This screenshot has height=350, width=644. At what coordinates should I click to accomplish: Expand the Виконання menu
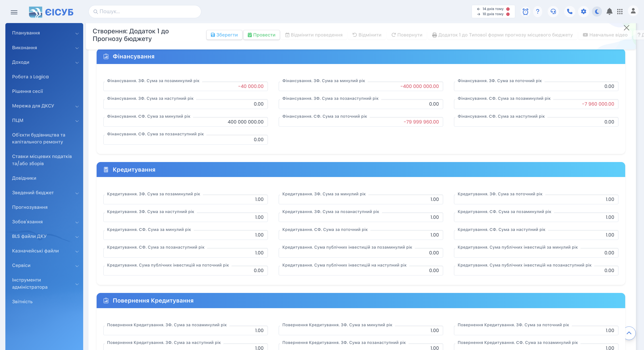[x=44, y=47]
